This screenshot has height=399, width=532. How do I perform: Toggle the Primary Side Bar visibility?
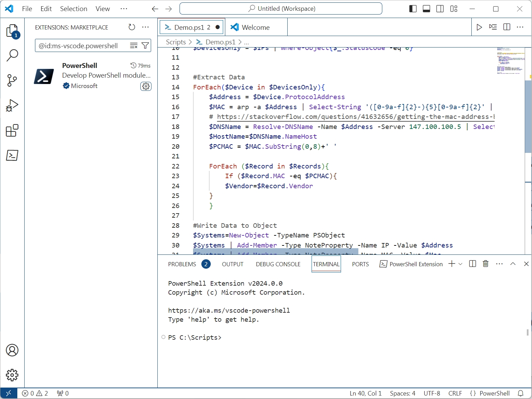pyautogui.click(x=413, y=9)
